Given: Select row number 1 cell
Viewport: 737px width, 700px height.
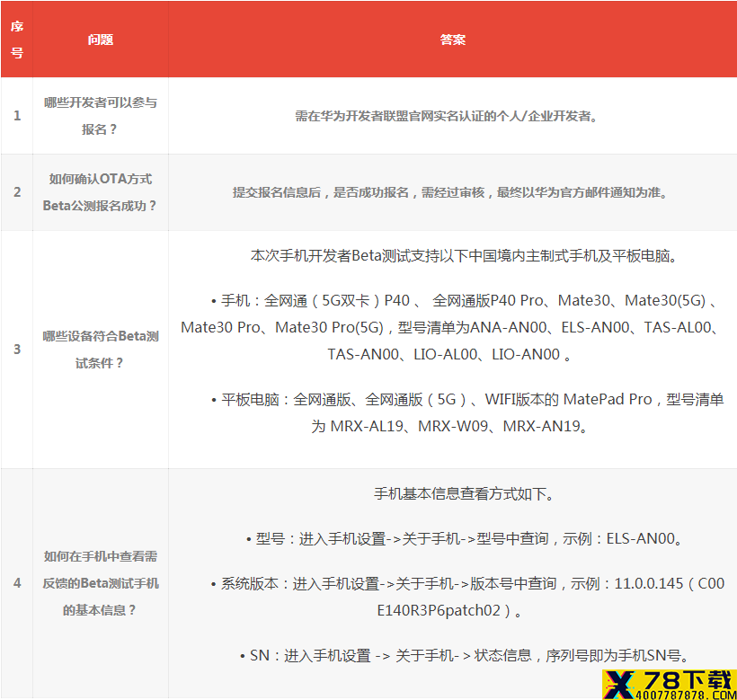Looking at the screenshot, I should [x=17, y=116].
